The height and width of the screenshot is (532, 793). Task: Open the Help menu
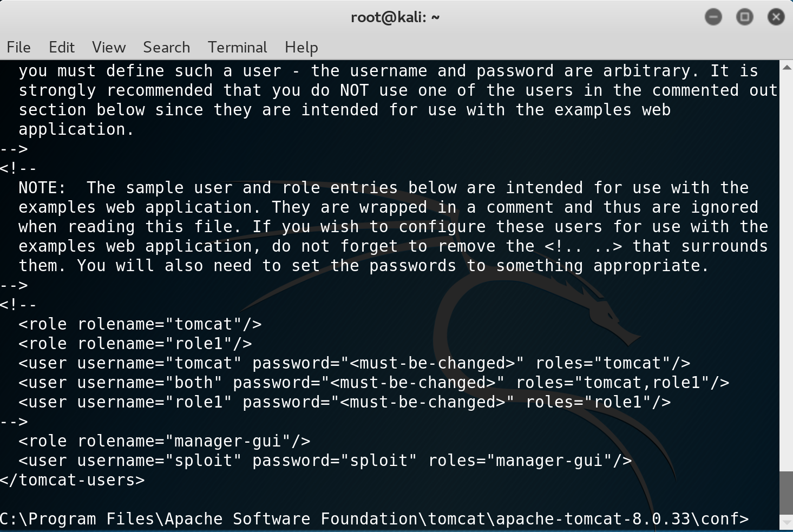302,48
